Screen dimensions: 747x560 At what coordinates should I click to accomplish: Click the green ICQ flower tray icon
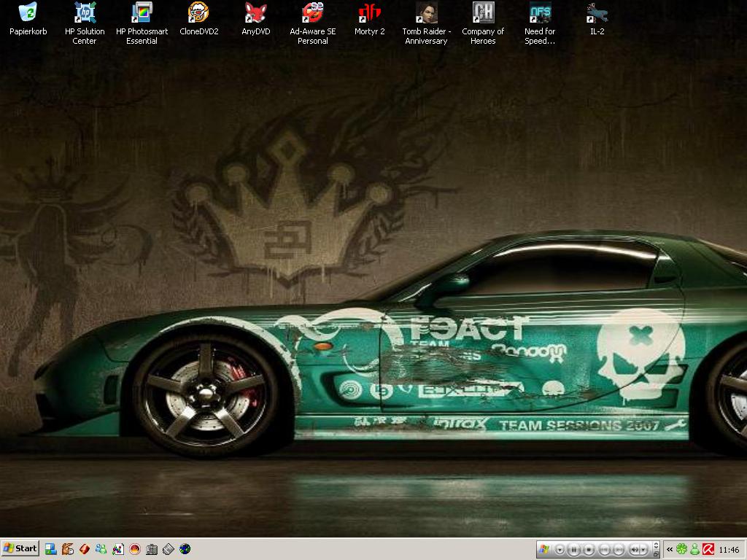(682, 549)
